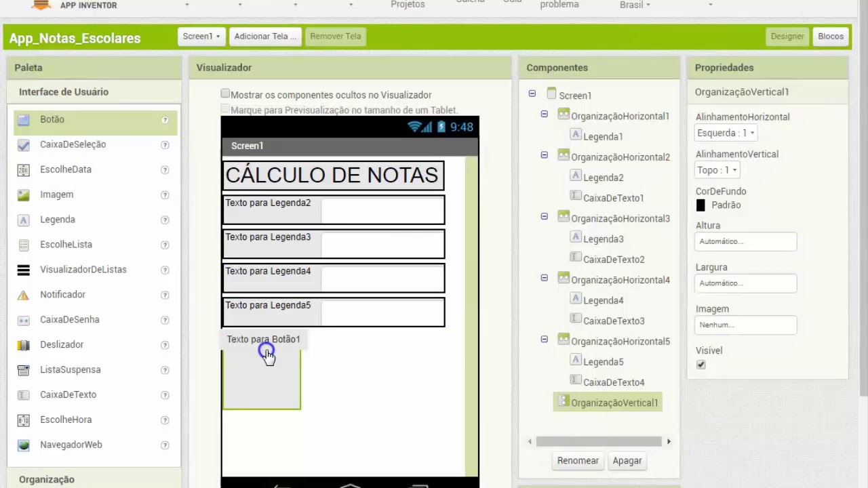Open help for Botão component
This screenshot has width=868, height=488.
point(165,120)
